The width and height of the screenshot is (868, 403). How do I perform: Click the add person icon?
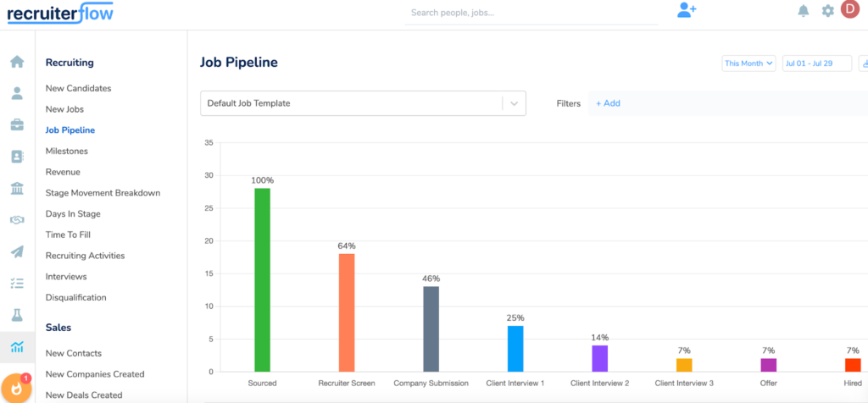[x=687, y=11]
